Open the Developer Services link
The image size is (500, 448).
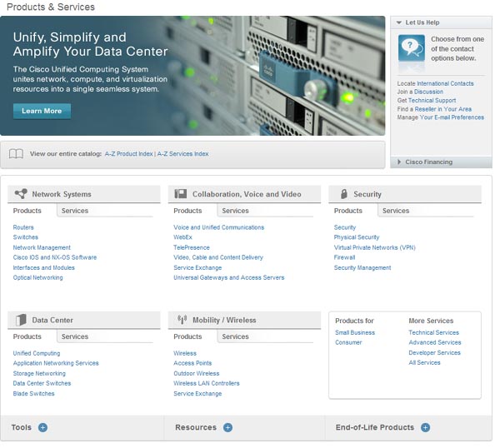point(435,352)
